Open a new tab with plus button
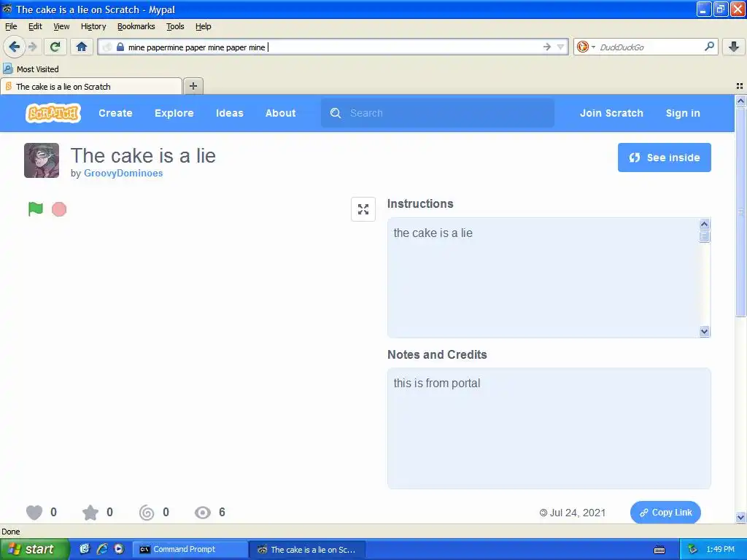Image resolution: width=747 pixels, height=560 pixels. coord(193,86)
